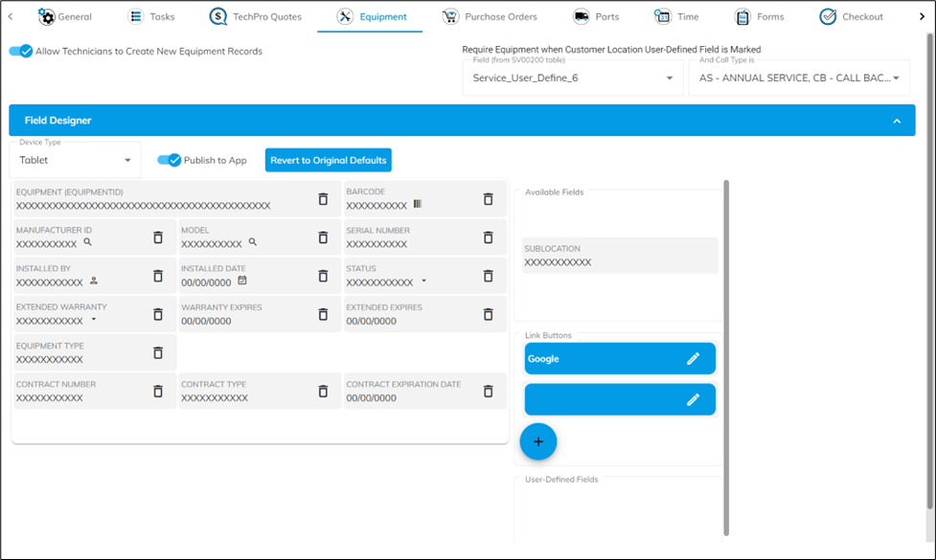Disable the Publish to App toggle
The width and height of the screenshot is (936, 560).
coord(170,161)
